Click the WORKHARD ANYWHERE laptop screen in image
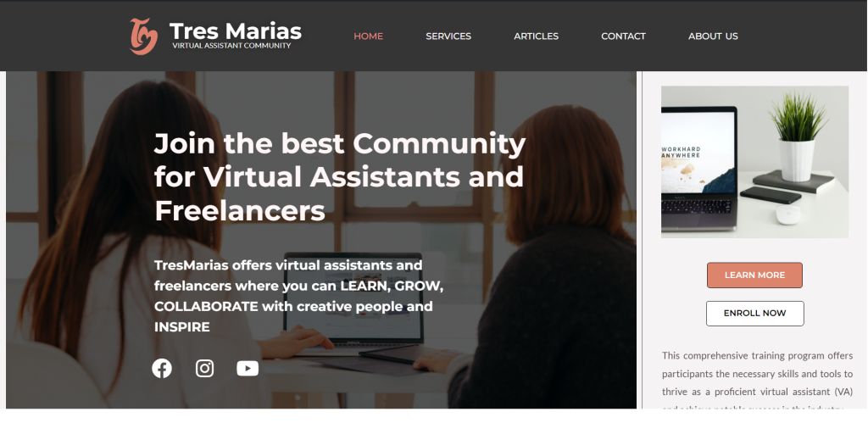This screenshot has width=868, height=423. (x=698, y=153)
